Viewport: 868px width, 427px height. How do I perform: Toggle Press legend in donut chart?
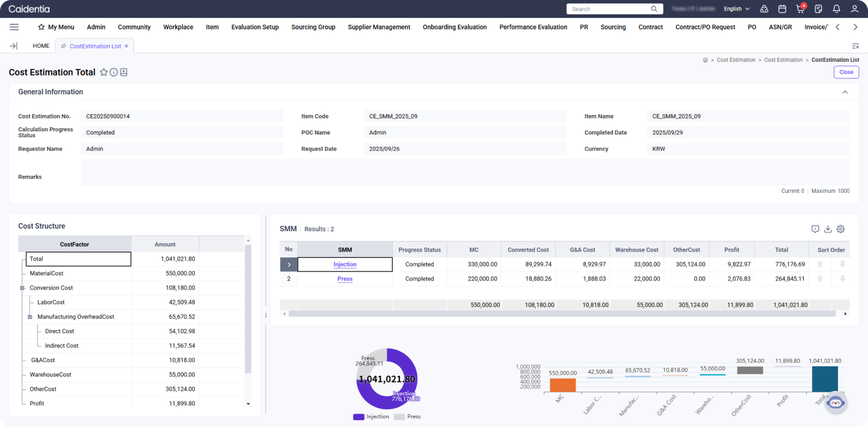coord(407,416)
